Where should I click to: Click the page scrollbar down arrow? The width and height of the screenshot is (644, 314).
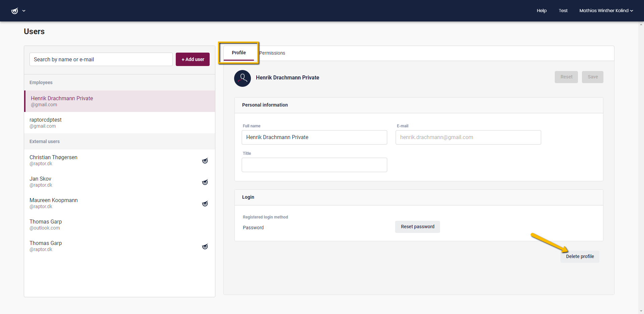point(641,311)
